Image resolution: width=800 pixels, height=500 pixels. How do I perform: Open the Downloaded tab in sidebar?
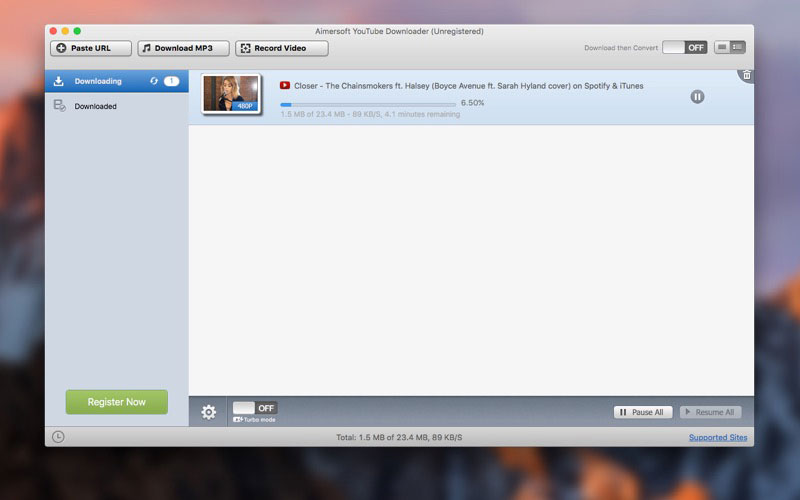click(117, 106)
